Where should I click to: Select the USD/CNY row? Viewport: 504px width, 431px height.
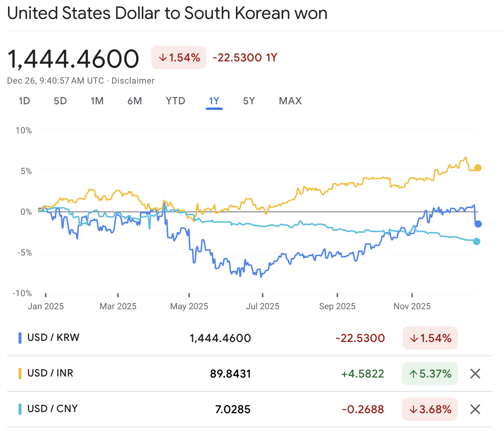tap(52, 408)
